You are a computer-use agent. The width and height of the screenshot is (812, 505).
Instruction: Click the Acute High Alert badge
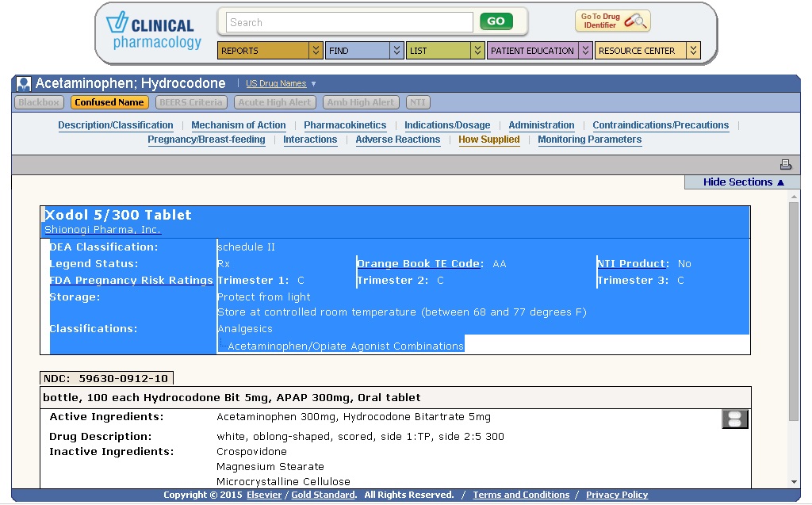tap(274, 102)
